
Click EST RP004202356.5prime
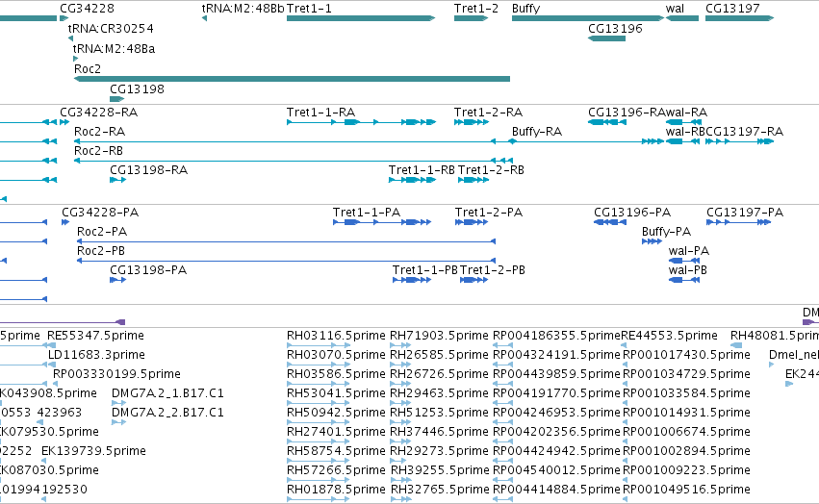557,432
